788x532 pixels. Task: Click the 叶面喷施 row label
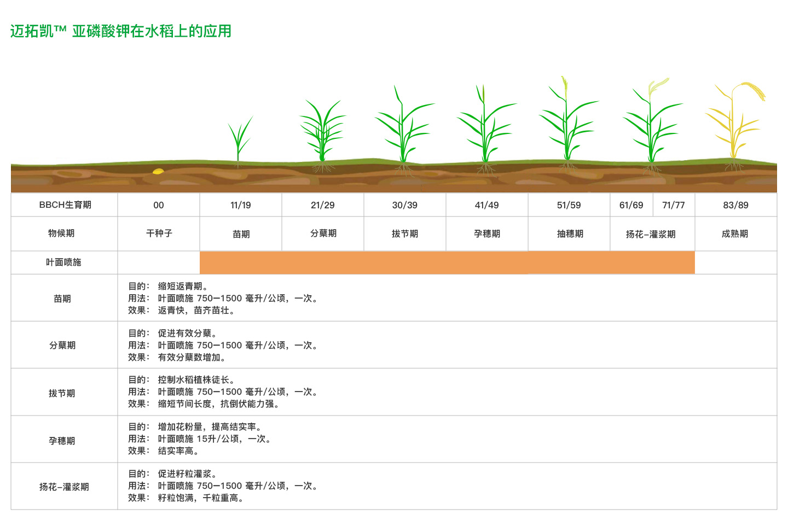pyautogui.click(x=63, y=262)
